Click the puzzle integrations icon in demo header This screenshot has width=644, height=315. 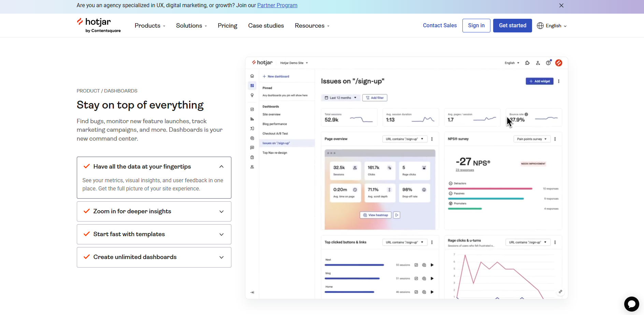pos(527,63)
